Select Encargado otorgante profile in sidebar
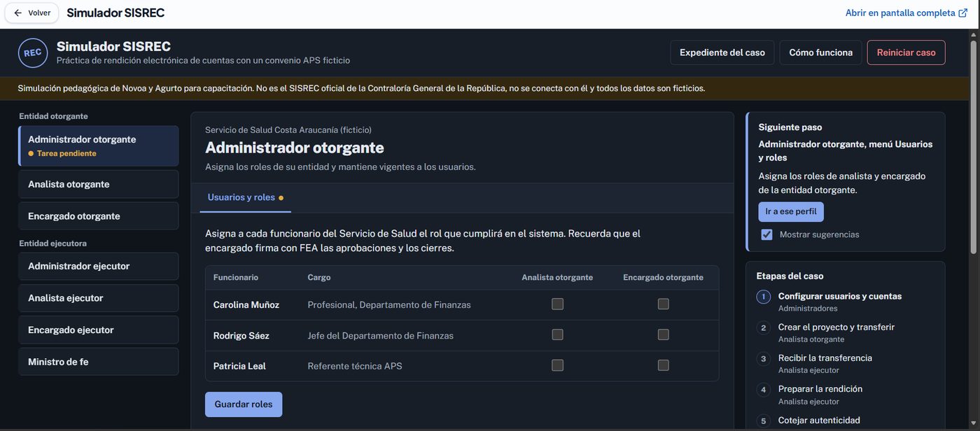 coord(99,216)
